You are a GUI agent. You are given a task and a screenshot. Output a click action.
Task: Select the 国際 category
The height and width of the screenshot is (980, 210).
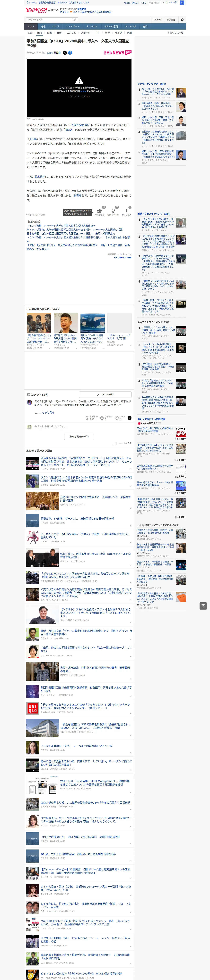pyautogui.click(x=49, y=33)
